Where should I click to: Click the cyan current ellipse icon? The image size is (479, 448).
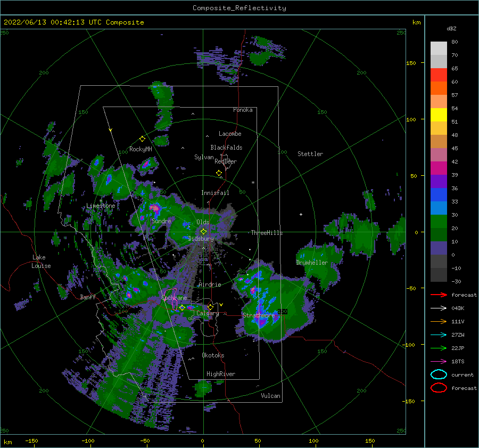tap(439, 374)
